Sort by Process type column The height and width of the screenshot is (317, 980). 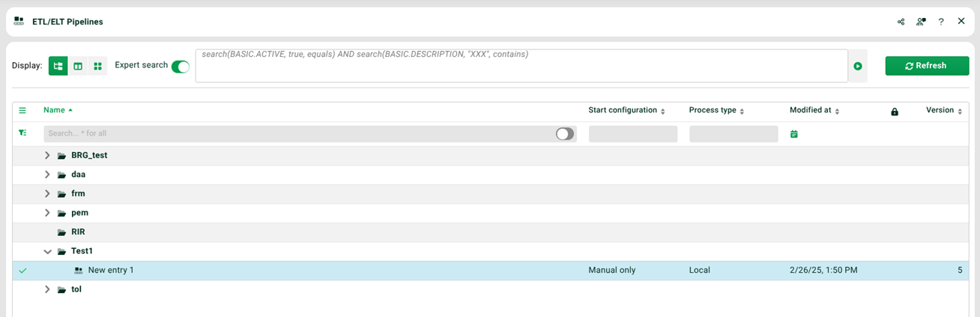pyautogui.click(x=716, y=110)
